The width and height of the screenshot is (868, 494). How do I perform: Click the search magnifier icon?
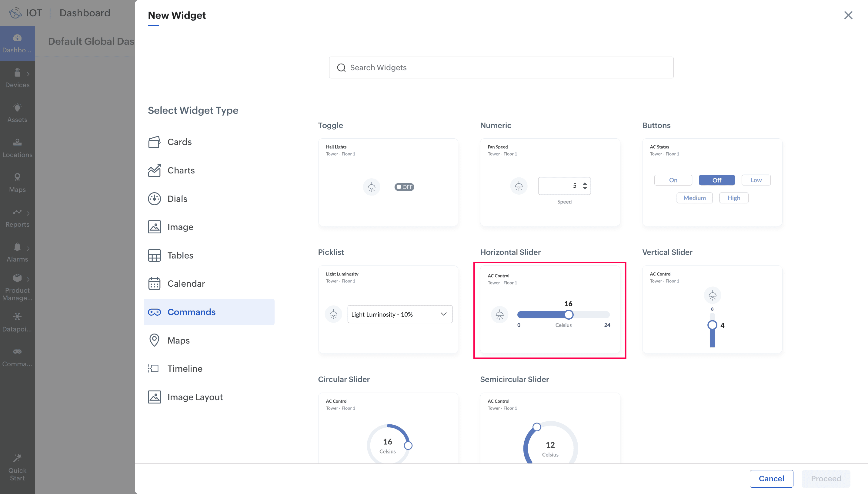(341, 68)
